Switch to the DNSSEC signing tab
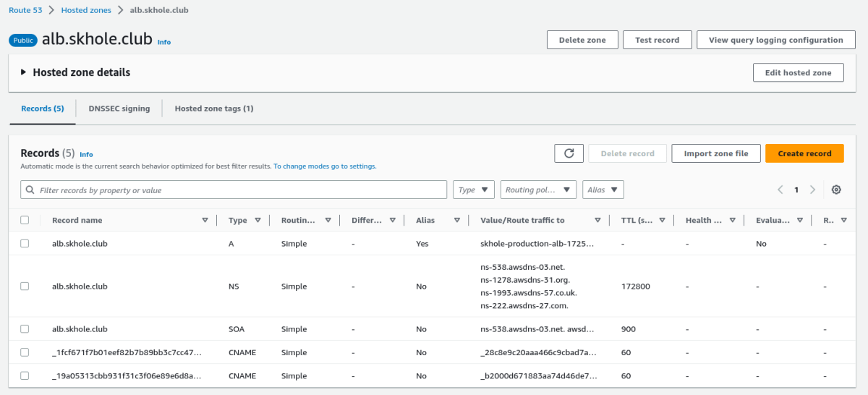Image resolution: width=868 pixels, height=395 pixels. pos(119,109)
